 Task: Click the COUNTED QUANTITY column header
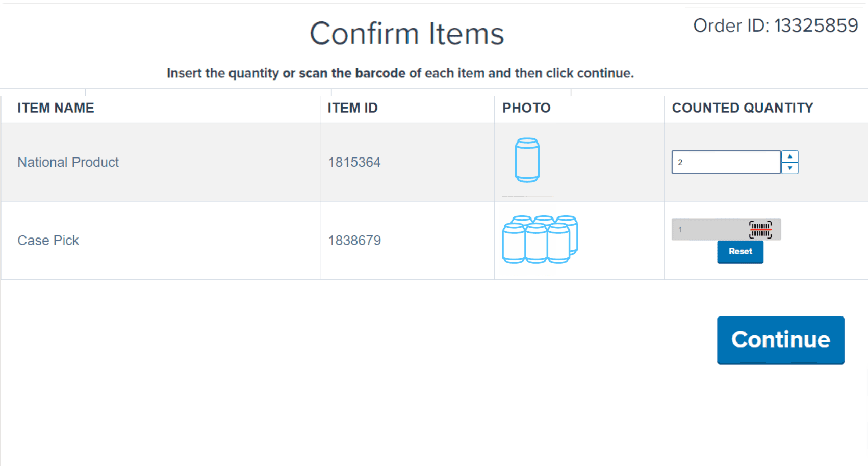[x=742, y=108]
